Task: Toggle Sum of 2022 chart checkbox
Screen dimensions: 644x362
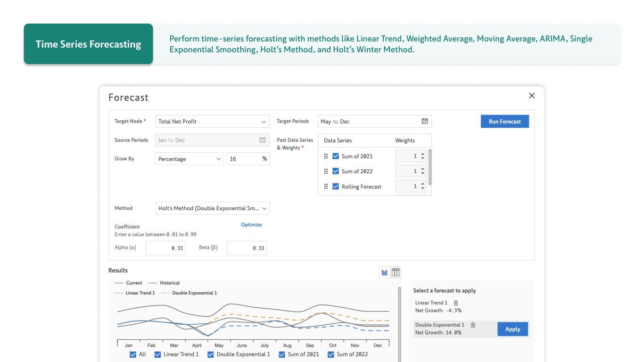Action: click(331, 354)
